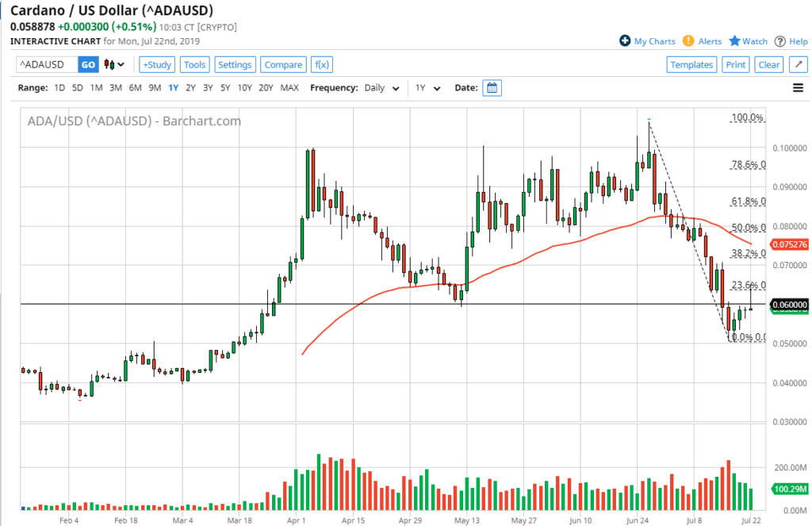812x526 pixels.
Task: Open the Templates button
Action: tap(691, 65)
